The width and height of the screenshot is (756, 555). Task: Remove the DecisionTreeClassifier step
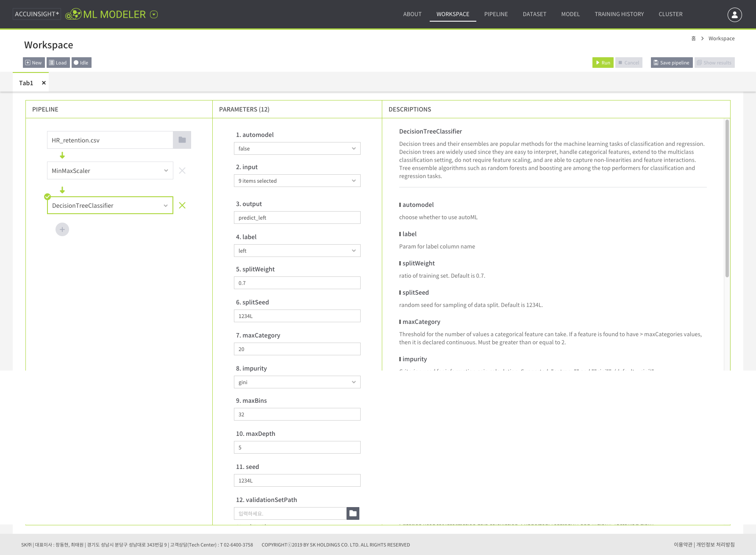click(x=182, y=205)
